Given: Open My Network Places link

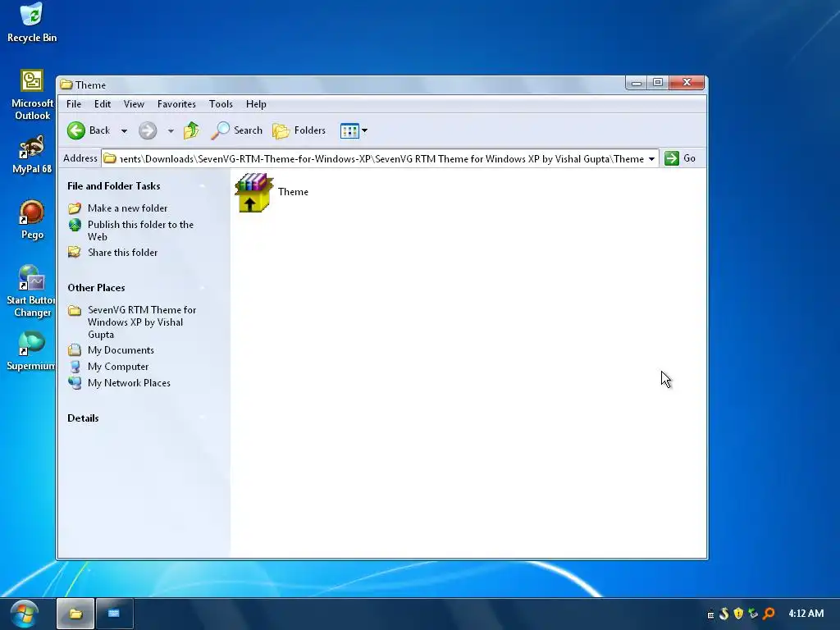Looking at the screenshot, I should [x=129, y=382].
